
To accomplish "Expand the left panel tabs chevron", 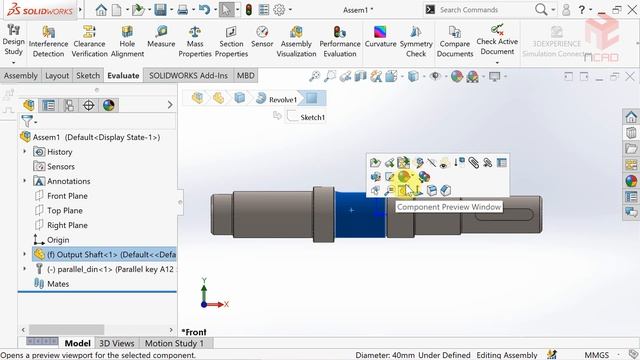I will click(170, 105).
